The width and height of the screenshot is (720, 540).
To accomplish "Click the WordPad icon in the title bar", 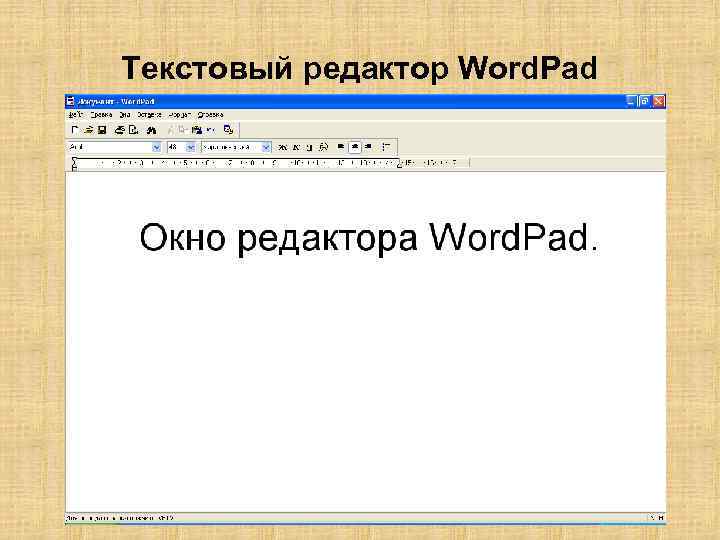I will point(70,101).
